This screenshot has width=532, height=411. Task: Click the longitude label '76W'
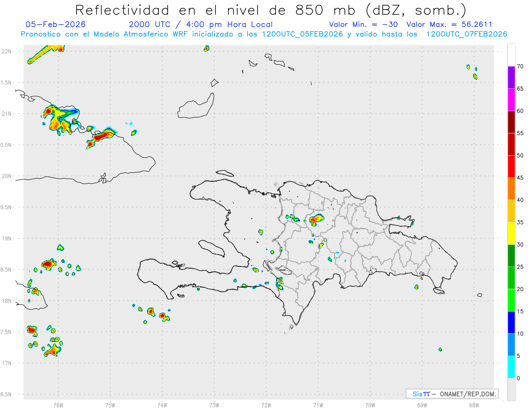pos(58,405)
